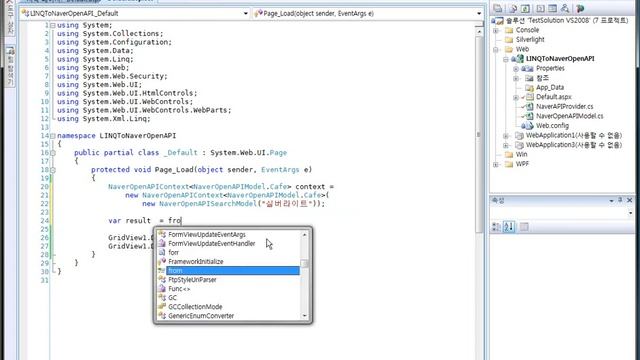
Task: Select Web.config in Solution Explorer
Action: pyautogui.click(x=552, y=126)
